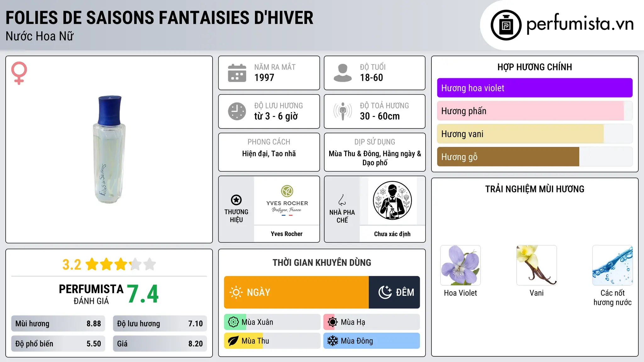Select the Hương gỗ accord bar
This screenshot has height=362, width=644.
tap(535, 157)
